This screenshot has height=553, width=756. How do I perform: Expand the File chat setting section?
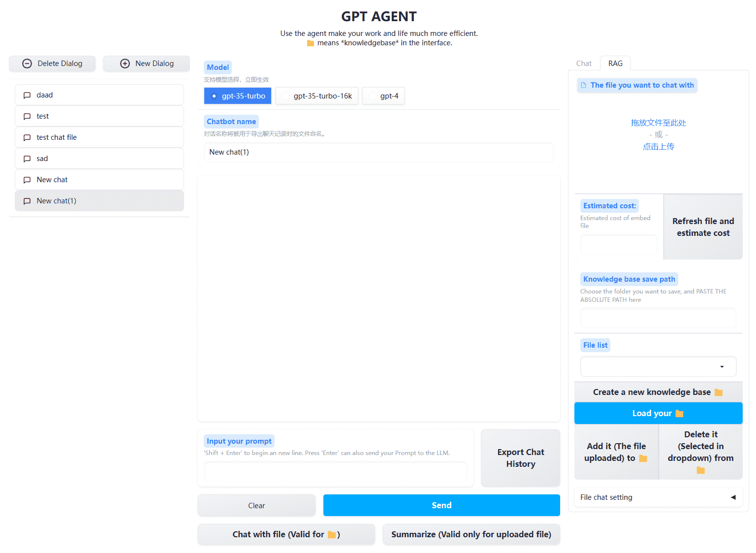point(658,497)
